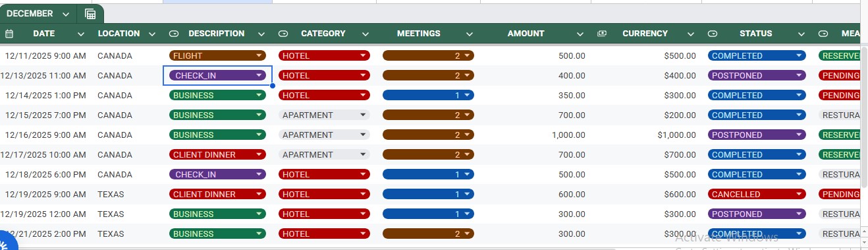Open CHECK_IN chip in 12/13/2025 row
The height and width of the screenshot is (250, 868).
(259, 76)
